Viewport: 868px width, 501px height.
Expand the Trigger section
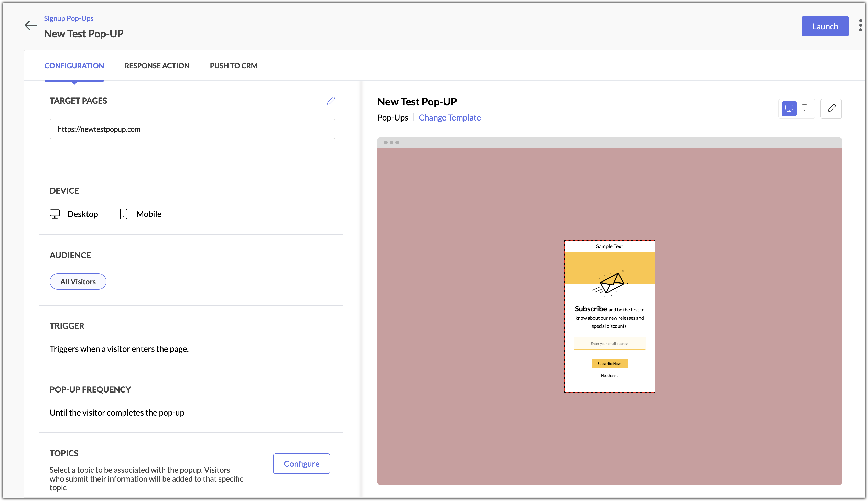67,325
